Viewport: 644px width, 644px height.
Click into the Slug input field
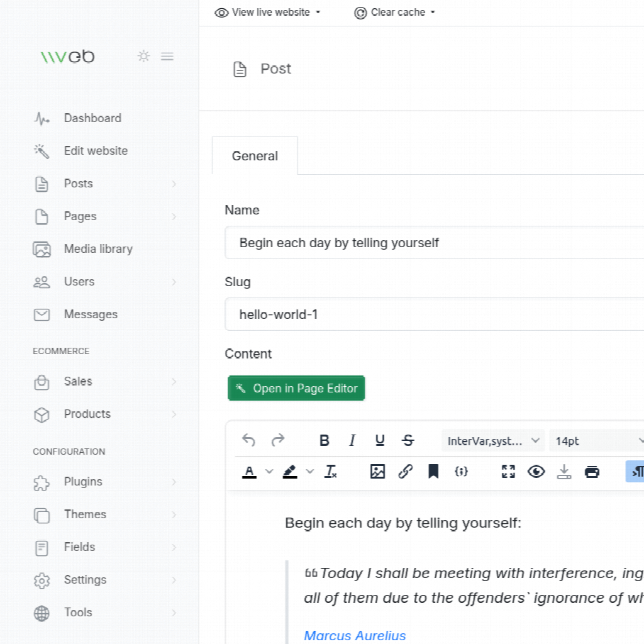click(x=434, y=314)
